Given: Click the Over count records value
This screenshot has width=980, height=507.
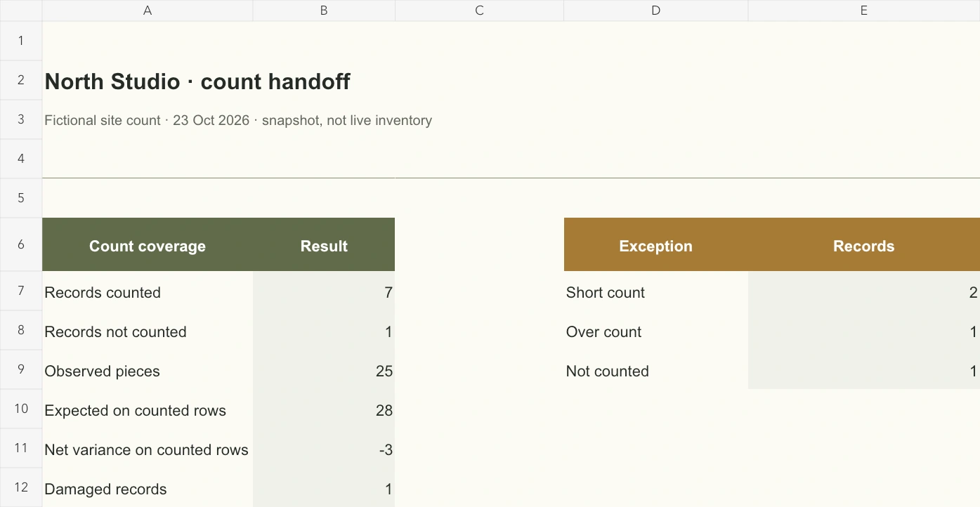Looking at the screenshot, I should point(864,330).
